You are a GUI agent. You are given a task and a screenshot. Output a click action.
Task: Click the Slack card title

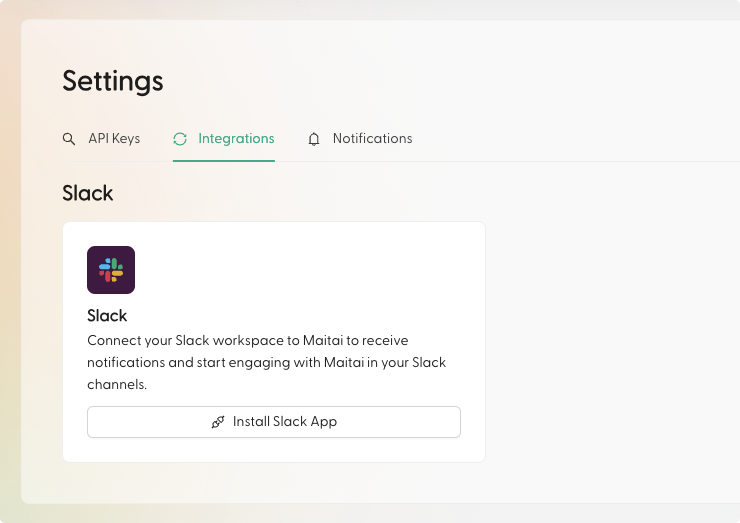click(x=107, y=315)
